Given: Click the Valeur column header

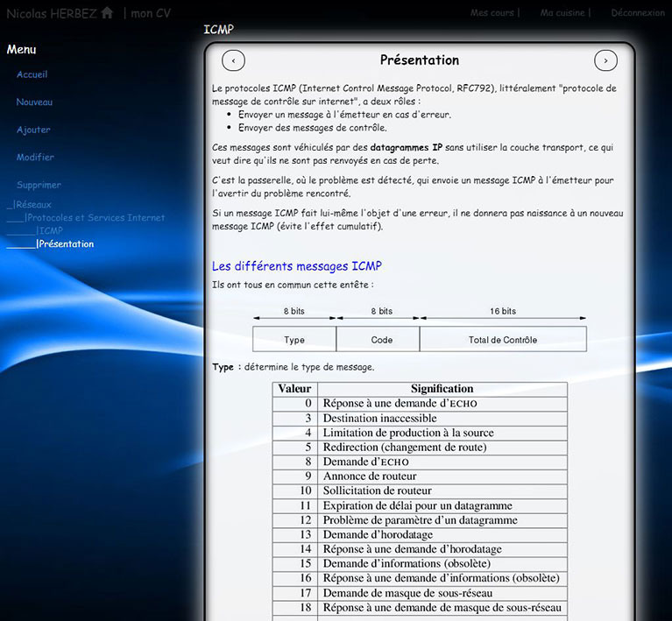Looking at the screenshot, I should [295, 389].
